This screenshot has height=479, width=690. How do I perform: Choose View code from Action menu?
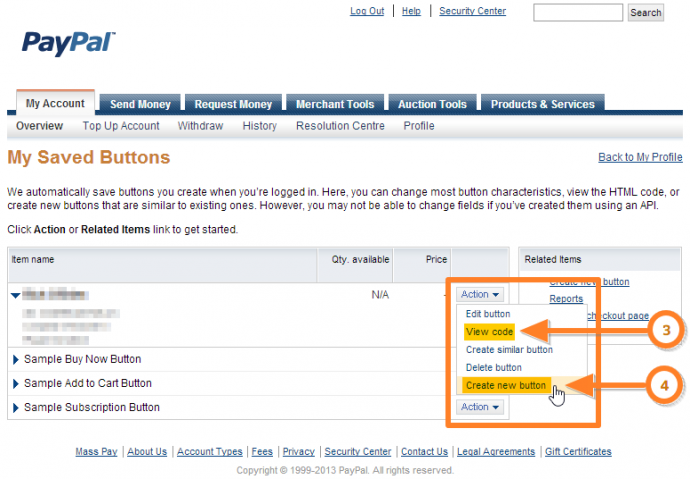tap(489, 332)
